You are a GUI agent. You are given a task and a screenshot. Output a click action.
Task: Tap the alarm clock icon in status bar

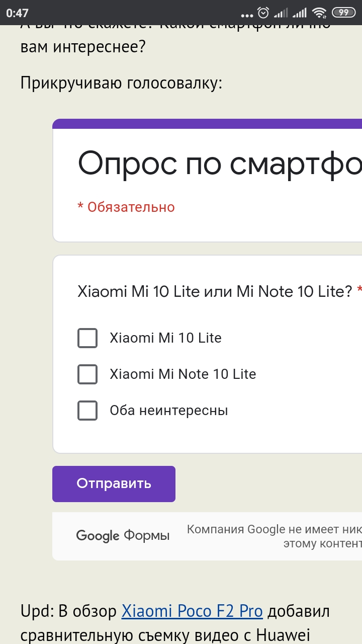click(263, 13)
